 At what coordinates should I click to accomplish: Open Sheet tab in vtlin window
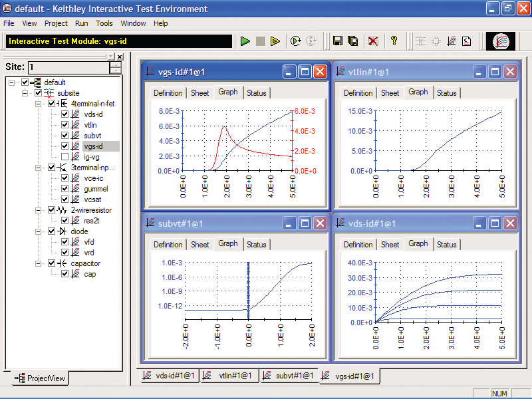coord(390,93)
